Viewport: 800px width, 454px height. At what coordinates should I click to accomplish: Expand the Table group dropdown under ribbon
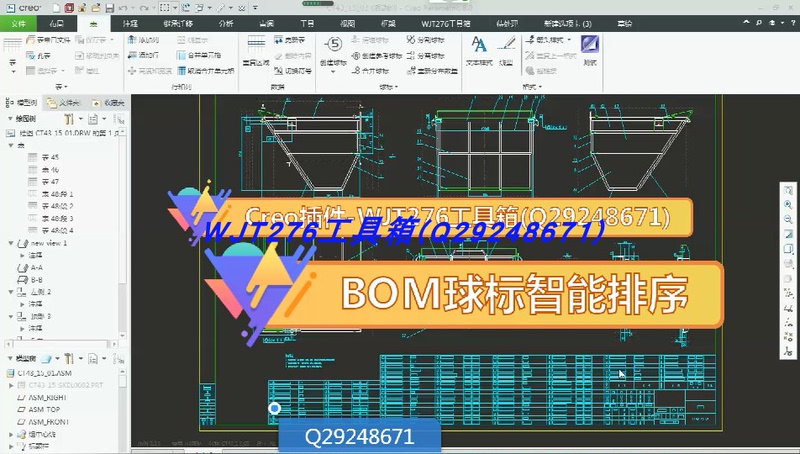(66, 87)
